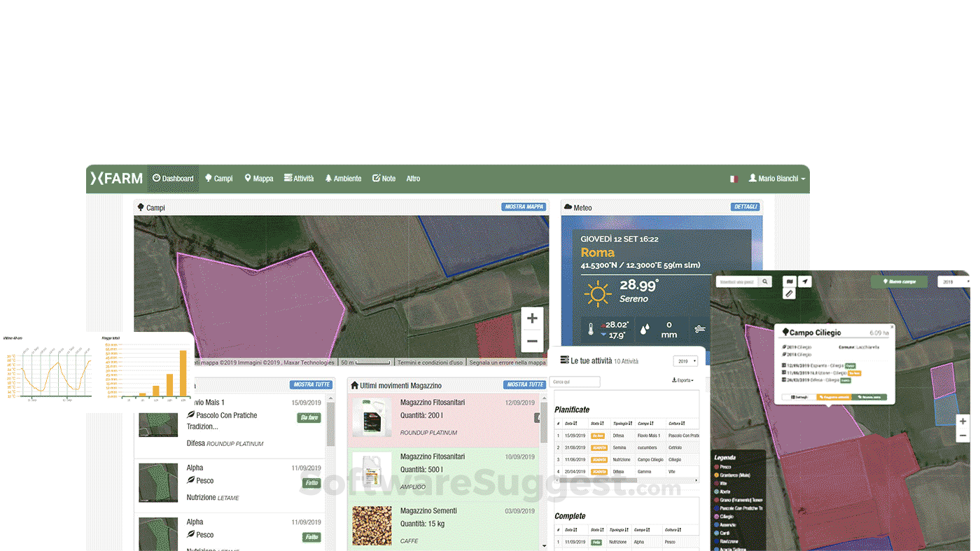Close the Campo Ciliegio popup

[x=892, y=326]
